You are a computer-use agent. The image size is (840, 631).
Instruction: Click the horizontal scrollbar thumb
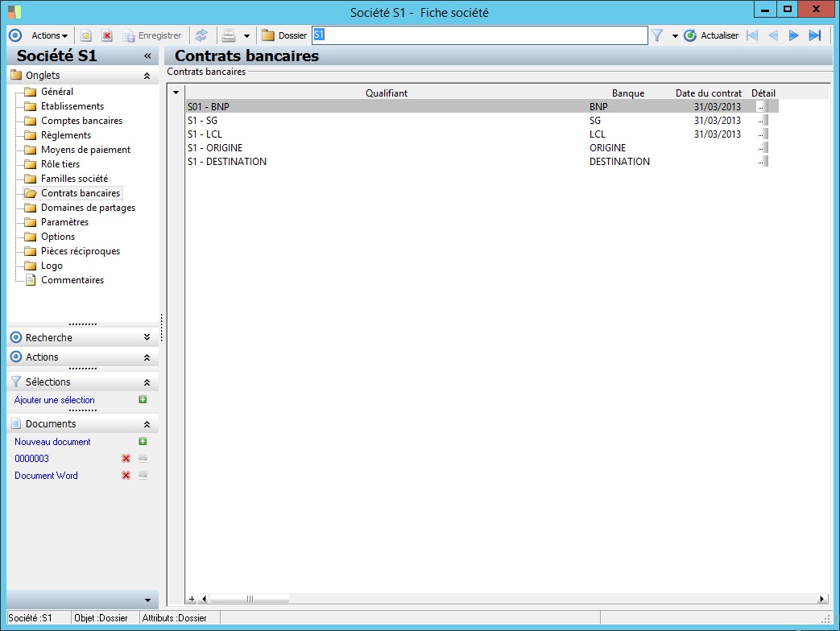coord(250,599)
